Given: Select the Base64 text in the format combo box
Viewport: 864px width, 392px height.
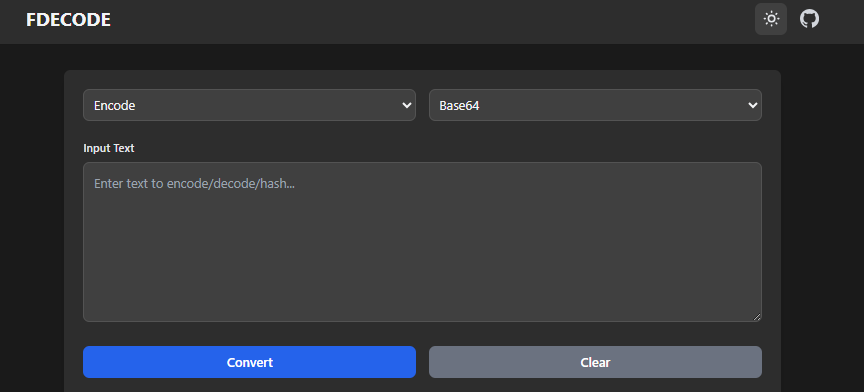Looking at the screenshot, I should [x=459, y=105].
